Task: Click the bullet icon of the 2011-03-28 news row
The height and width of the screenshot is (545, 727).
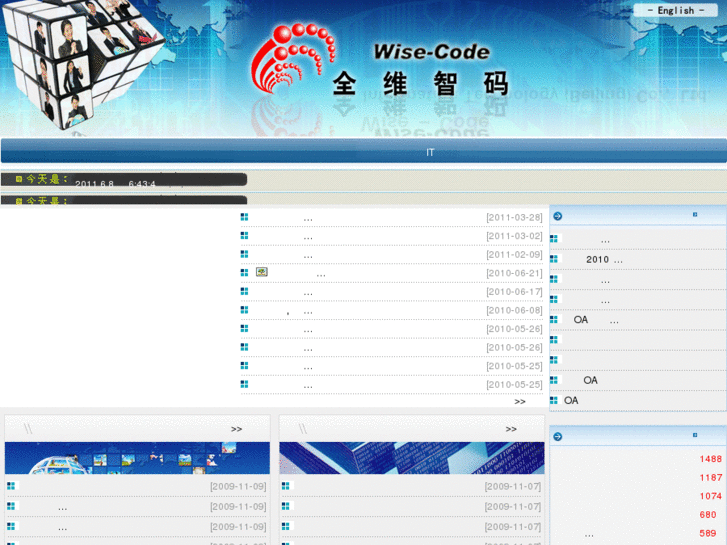Action: pyautogui.click(x=244, y=217)
